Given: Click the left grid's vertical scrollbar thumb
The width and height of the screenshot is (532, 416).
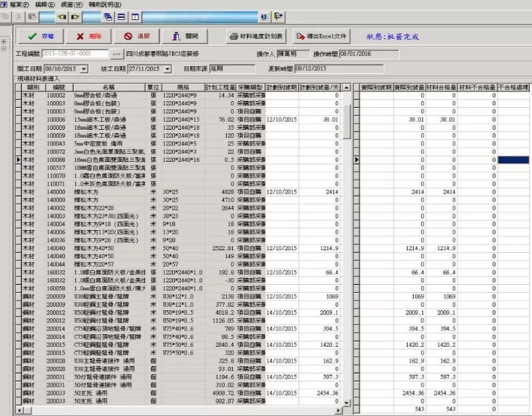Looking at the screenshot, I should [x=346, y=122].
